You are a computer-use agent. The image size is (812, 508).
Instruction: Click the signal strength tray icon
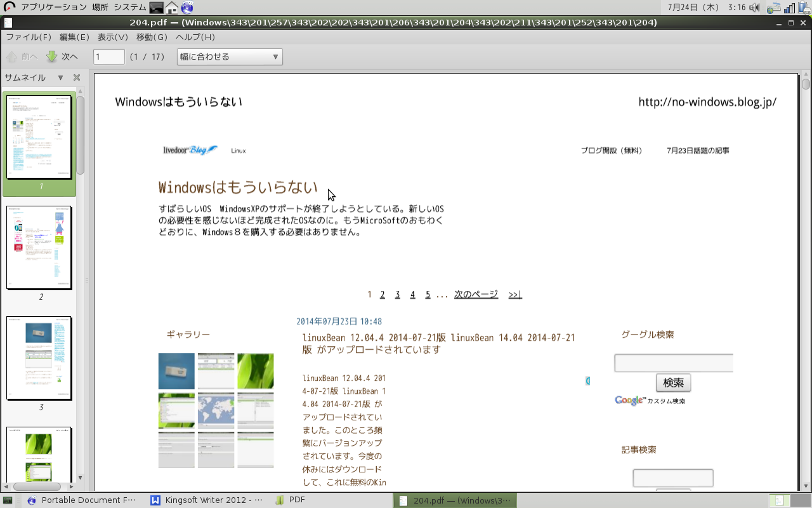(x=790, y=8)
